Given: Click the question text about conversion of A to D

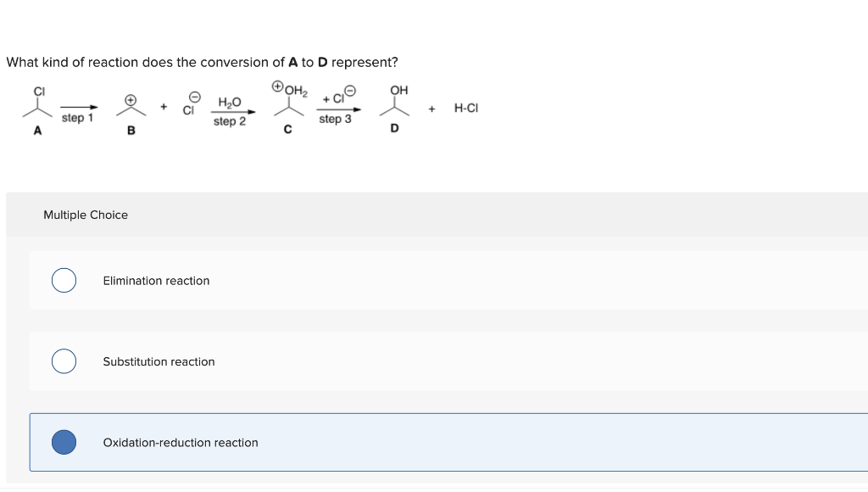Looking at the screenshot, I should coord(202,62).
